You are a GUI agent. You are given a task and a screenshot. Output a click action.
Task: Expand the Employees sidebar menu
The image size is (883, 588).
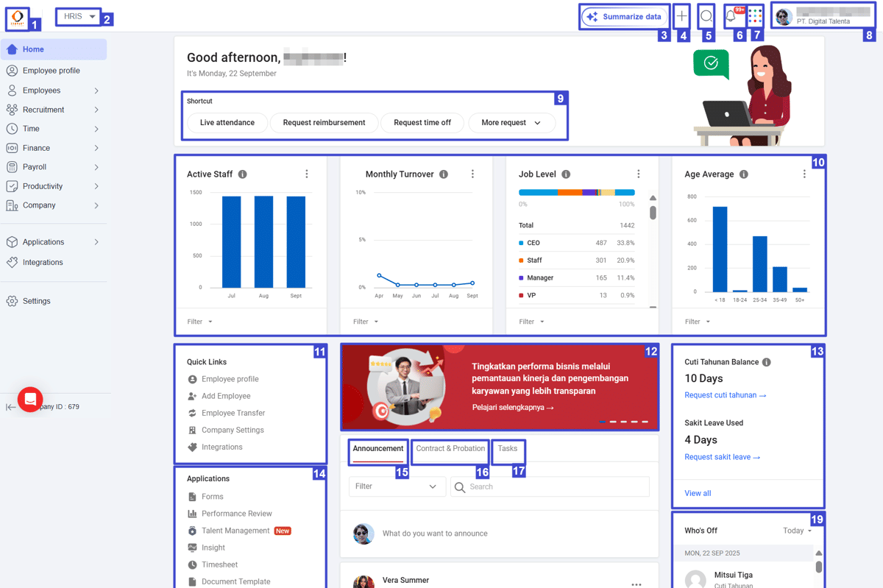[x=54, y=91]
